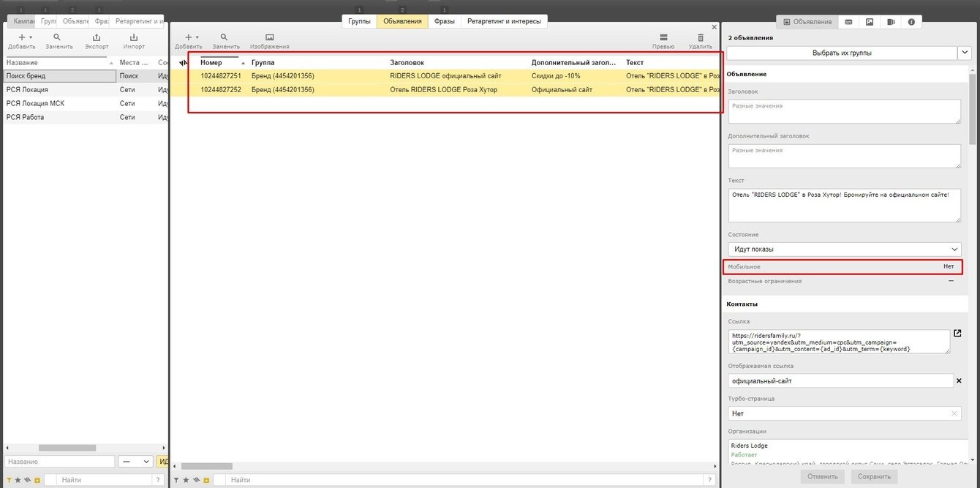The image size is (980, 488).
Task: Click help question mark in ads search
Action: (709, 480)
